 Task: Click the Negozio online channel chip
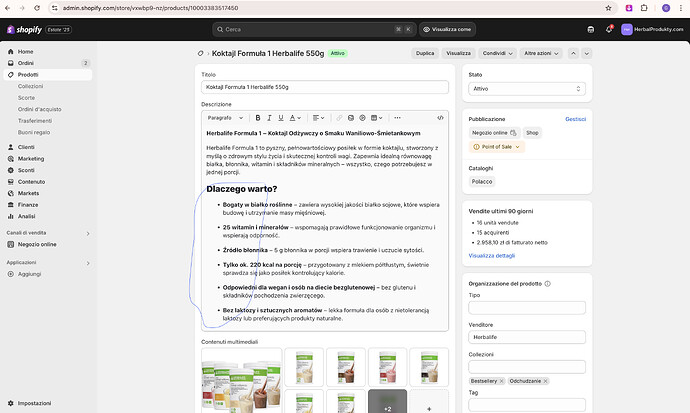tap(494, 133)
